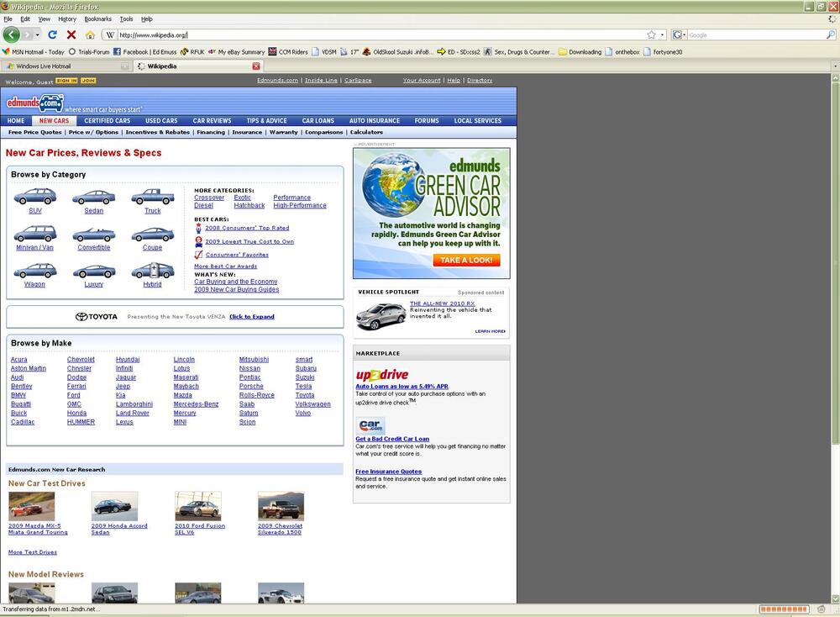
Task: Open the list-all-tabs dropdown arrow
Action: [835, 66]
